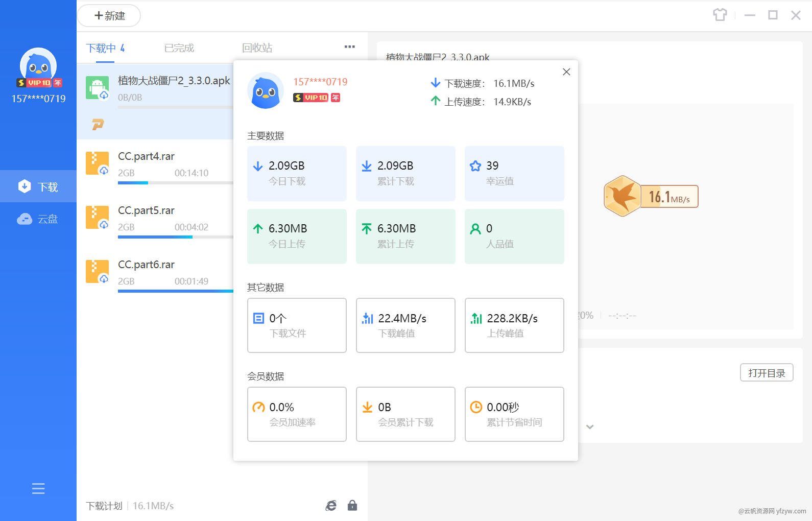Click the 会员加速率 gauge icon

click(259, 407)
